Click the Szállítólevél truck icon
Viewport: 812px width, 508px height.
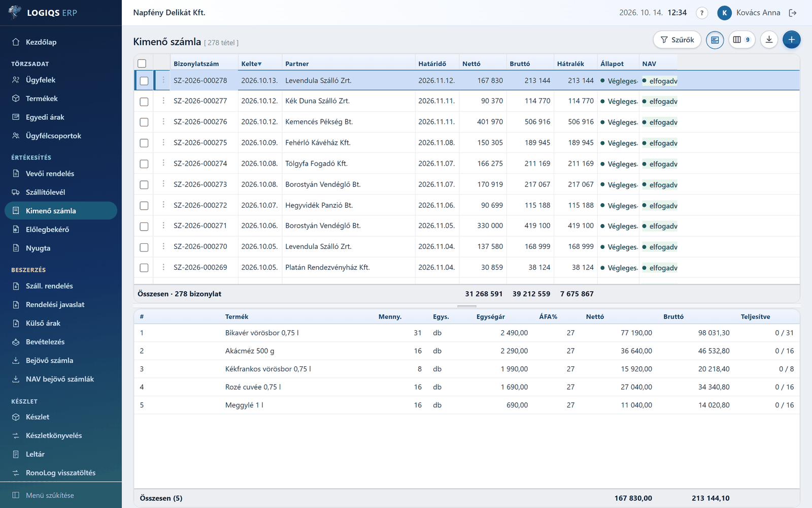(x=16, y=192)
